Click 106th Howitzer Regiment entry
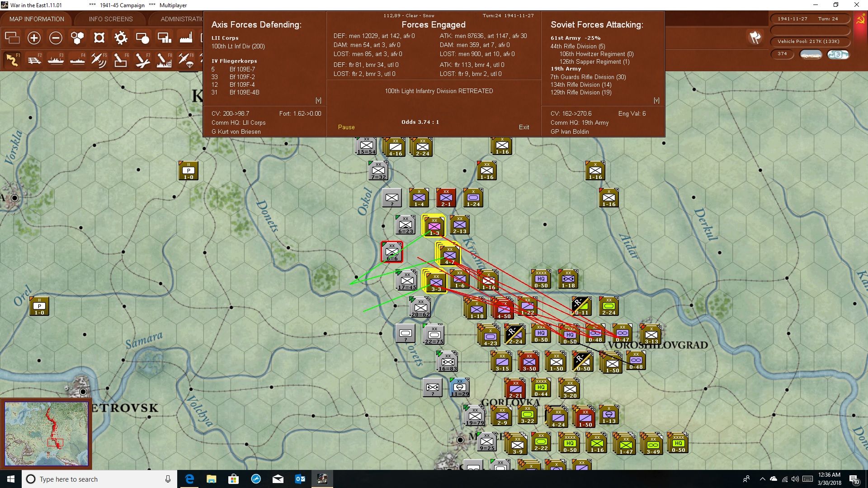Image resolution: width=868 pixels, height=488 pixels. coord(597,54)
